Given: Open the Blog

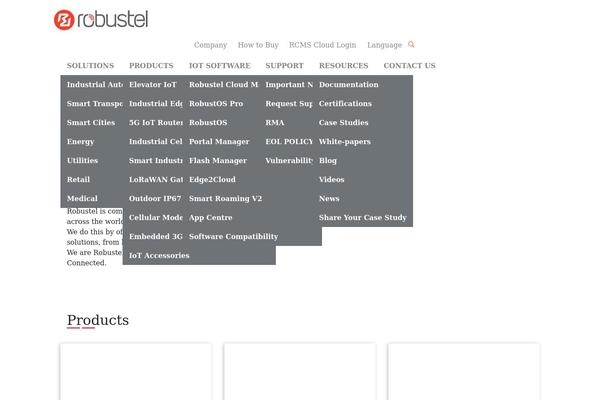Looking at the screenshot, I should tap(328, 160).
